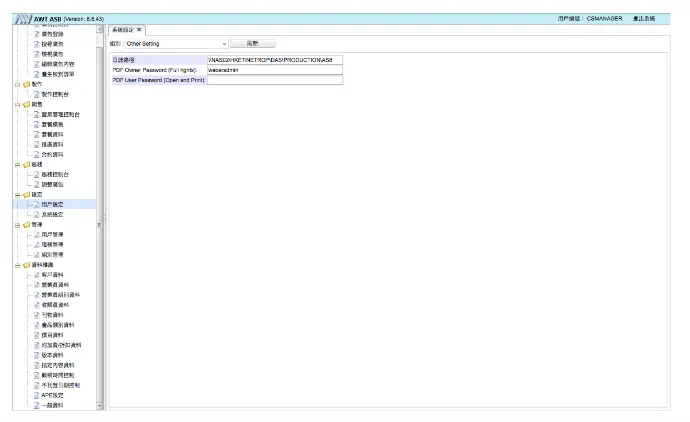Click the 資料維護 folder icon
Screen dimensions: 690x422
[x=25, y=264]
